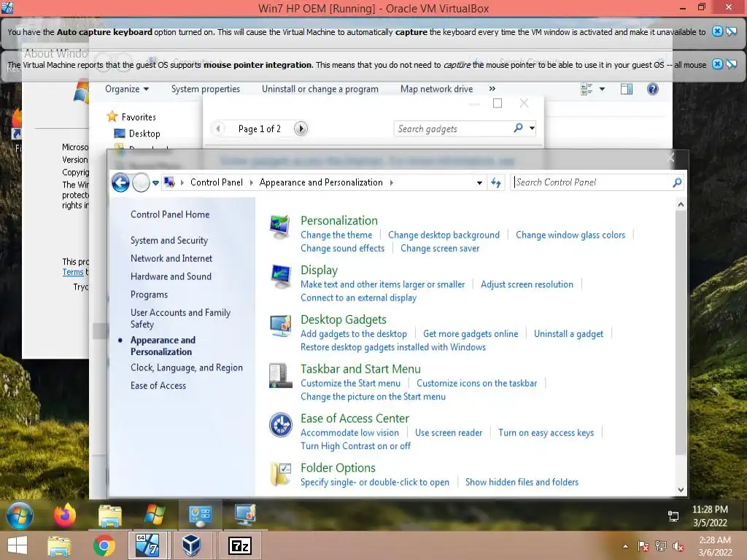The width and height of the screenshot is (747, 560).
Task: Launch Google Chrome on host taskbar
Action: tap(104, 545)
